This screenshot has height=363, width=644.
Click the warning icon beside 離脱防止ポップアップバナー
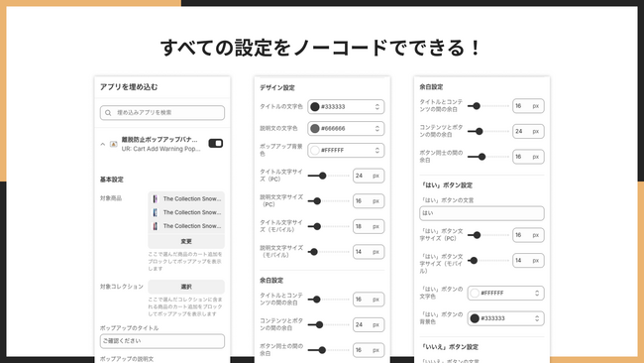coord(113,144)
